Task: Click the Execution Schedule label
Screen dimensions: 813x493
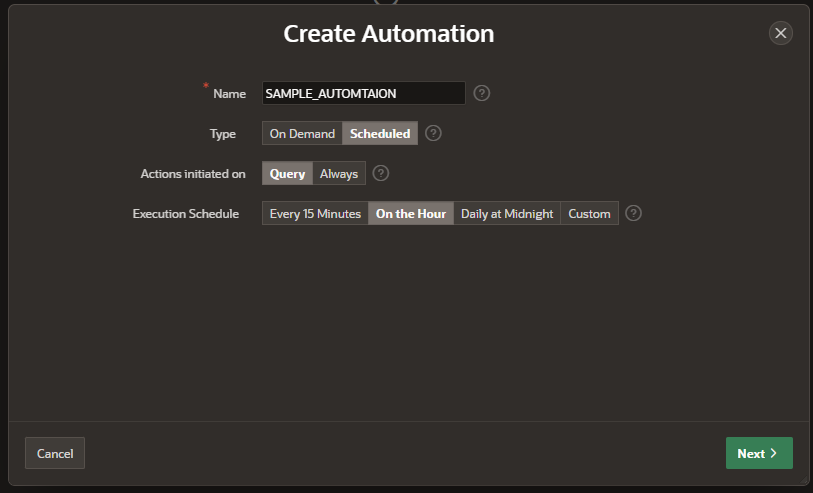Action: pos(186,214)
